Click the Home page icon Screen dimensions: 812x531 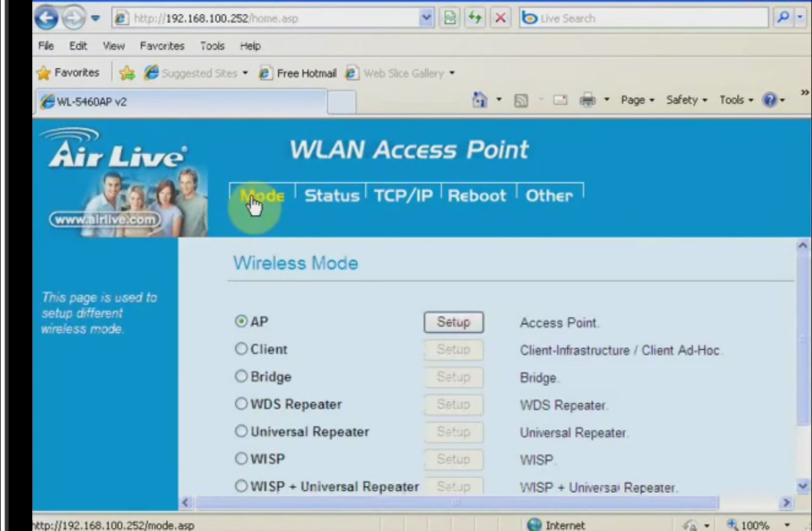[480, 101]
